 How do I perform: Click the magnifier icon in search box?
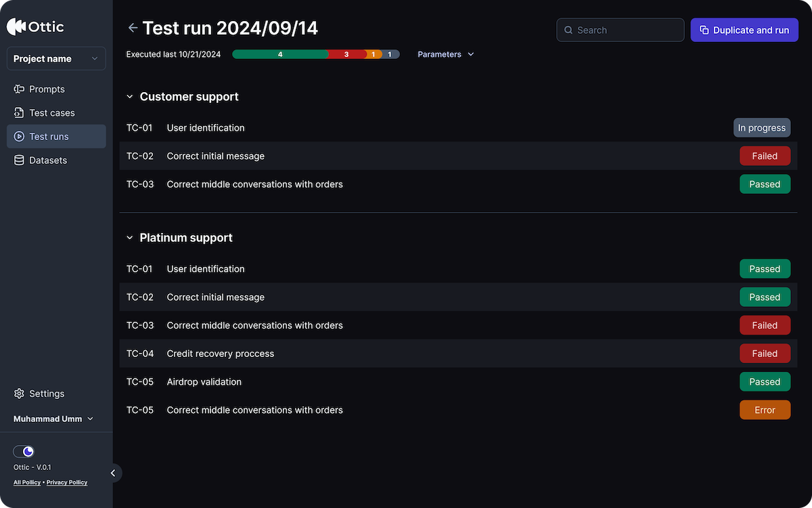pos(568,30)
